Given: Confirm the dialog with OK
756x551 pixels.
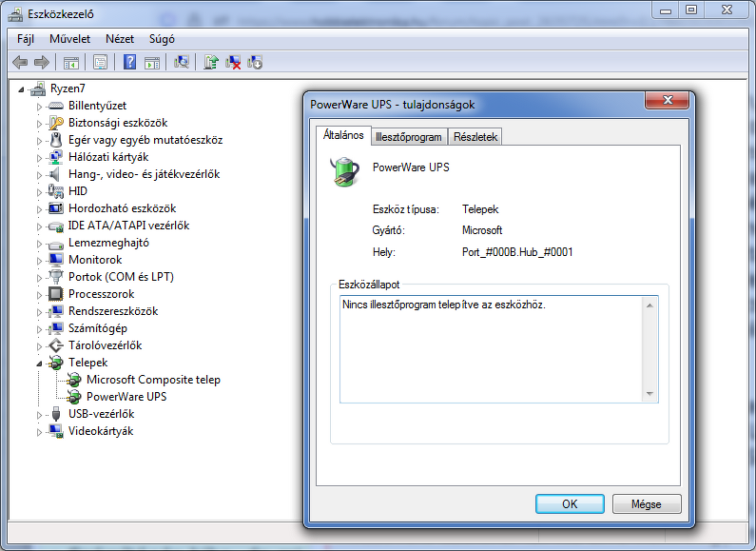Looking at the screenshot, I should pos(570,504).
